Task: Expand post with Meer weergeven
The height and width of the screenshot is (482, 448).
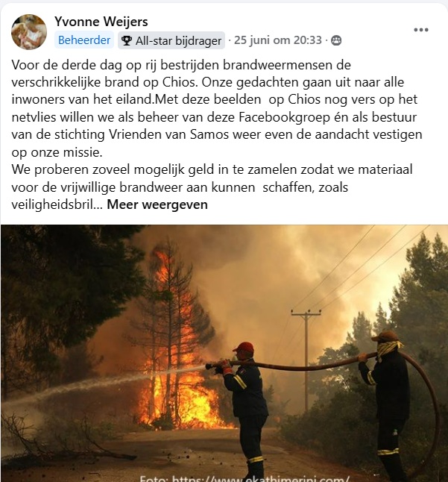Action: (157, 204)
